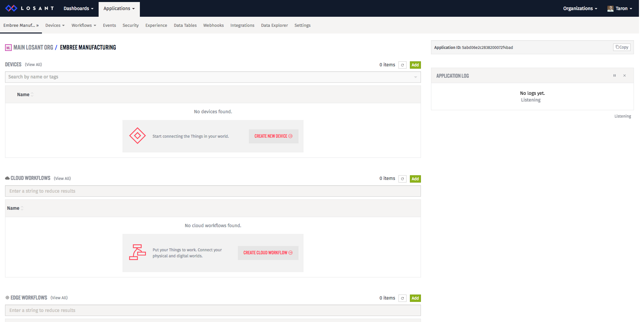
Task: Pause the Application Log
Action: point(614,76)
